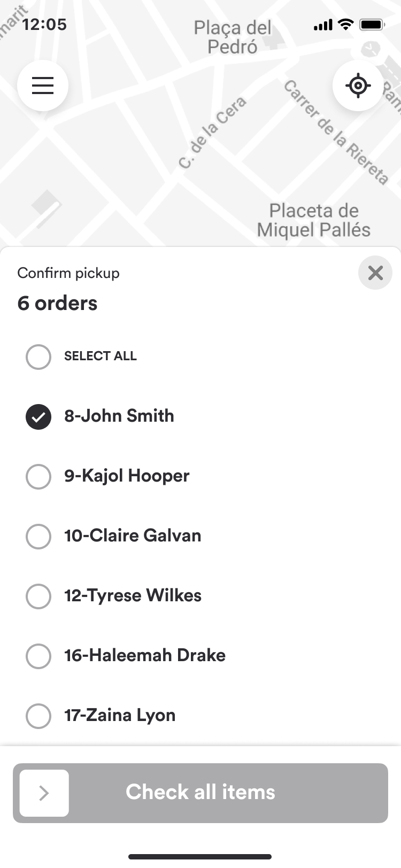The height and width of the screenshot is (868, 401).
Task: Enable the SELECT ALL checkbox
Action: [38, 356]
